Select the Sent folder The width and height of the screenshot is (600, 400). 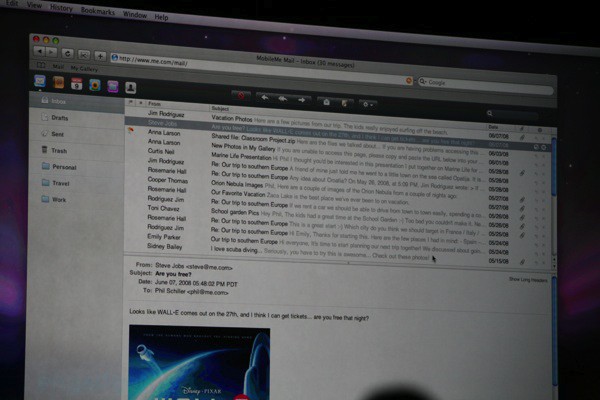pos(77,134)
